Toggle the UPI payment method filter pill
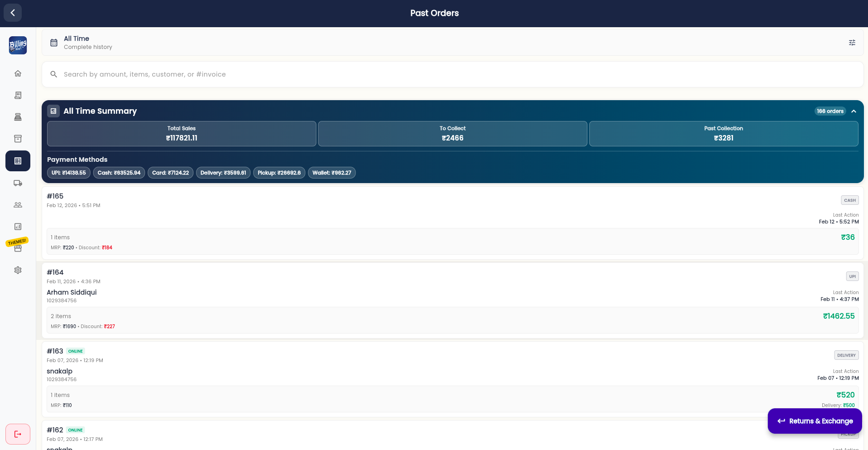This screenshot has width=868, height=450. coord(68,173)
